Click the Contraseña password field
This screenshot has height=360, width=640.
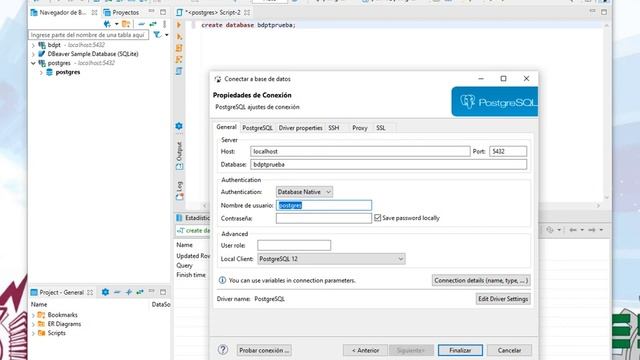(324, 218)
